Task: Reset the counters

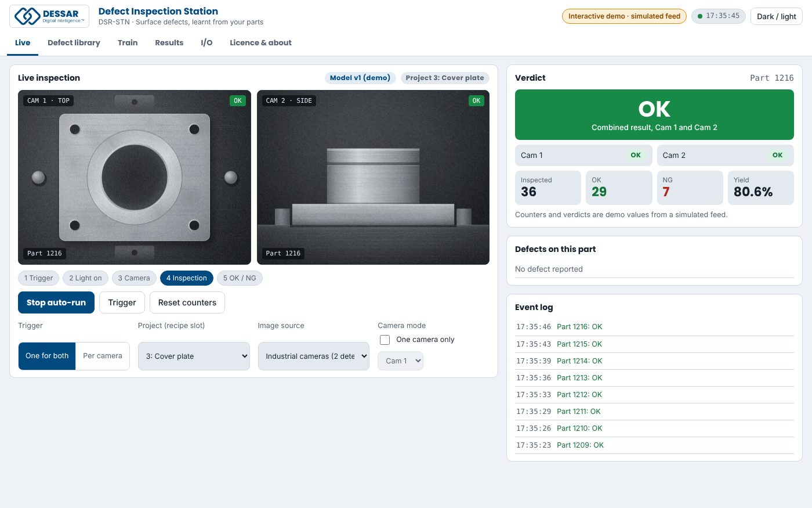Action: tap(187, 302)
